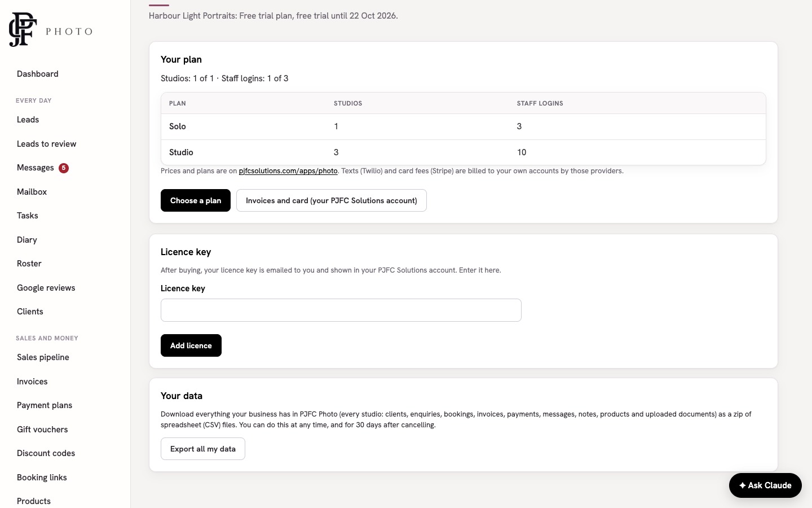The height and width of the screenshot is (508, 812).
Task: Click the free trial status line
Action: point(273,16)
